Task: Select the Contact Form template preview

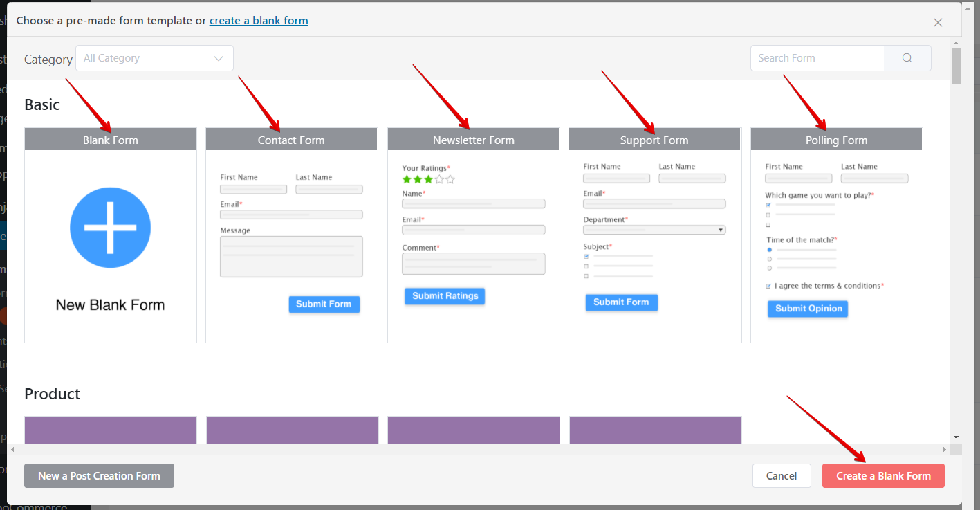Action: pyautogui.click(x=291, y=235)
